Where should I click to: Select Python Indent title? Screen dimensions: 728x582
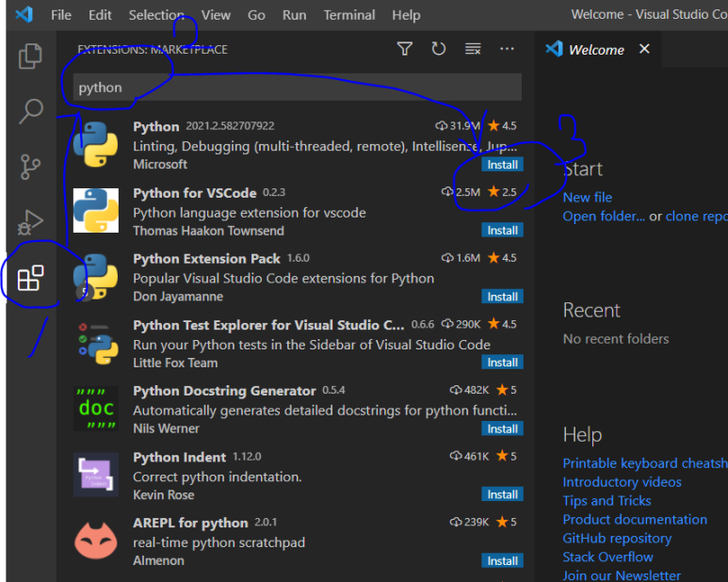tap(179, 458)
